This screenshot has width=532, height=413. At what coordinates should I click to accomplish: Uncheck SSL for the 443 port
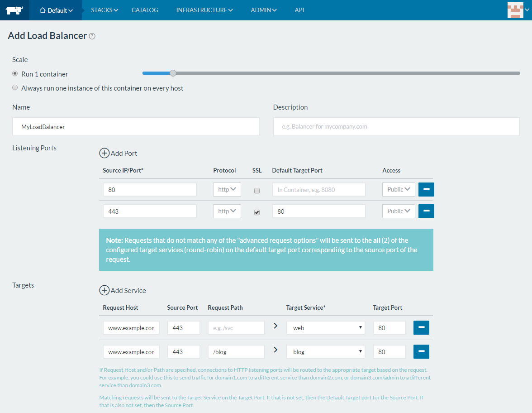[x=257, y=212]
